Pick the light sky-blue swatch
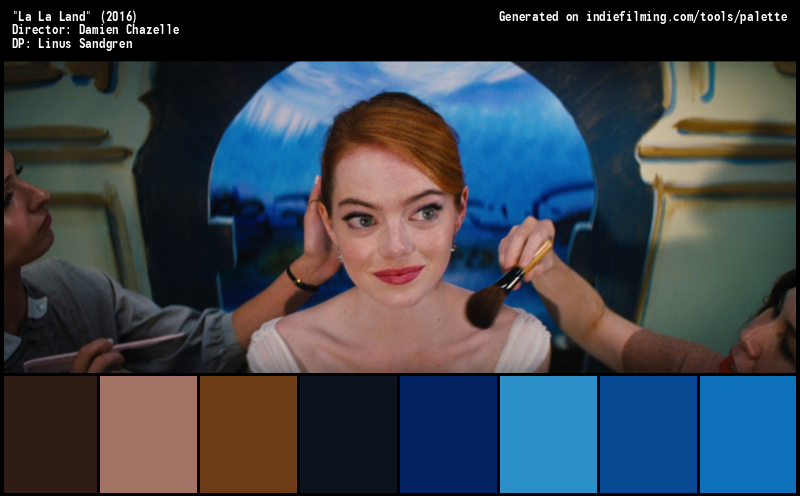The width and height of the screenshot is (800, 496). click(x=548, y=434)
